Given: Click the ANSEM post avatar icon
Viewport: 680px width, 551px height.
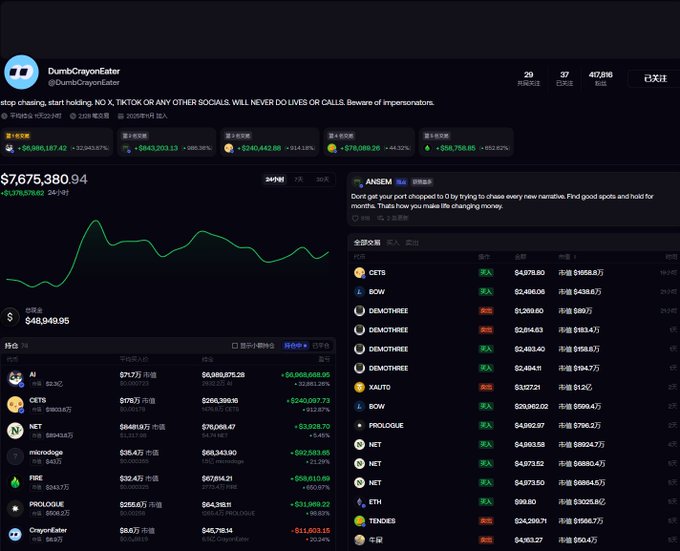Looking at the screenshot, I should (x=357, y=182).
